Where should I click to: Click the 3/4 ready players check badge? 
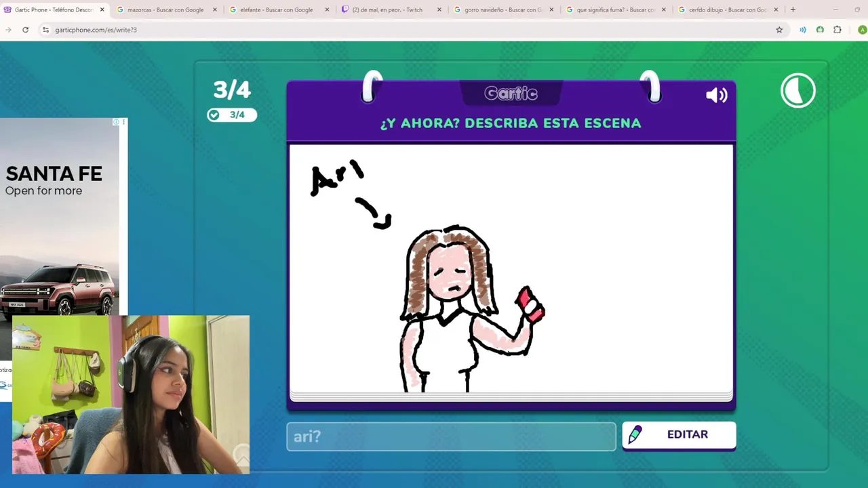232,115
